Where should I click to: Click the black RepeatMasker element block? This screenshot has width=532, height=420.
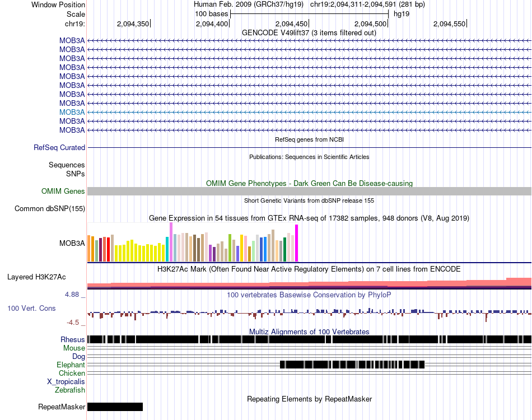point(115,407)
